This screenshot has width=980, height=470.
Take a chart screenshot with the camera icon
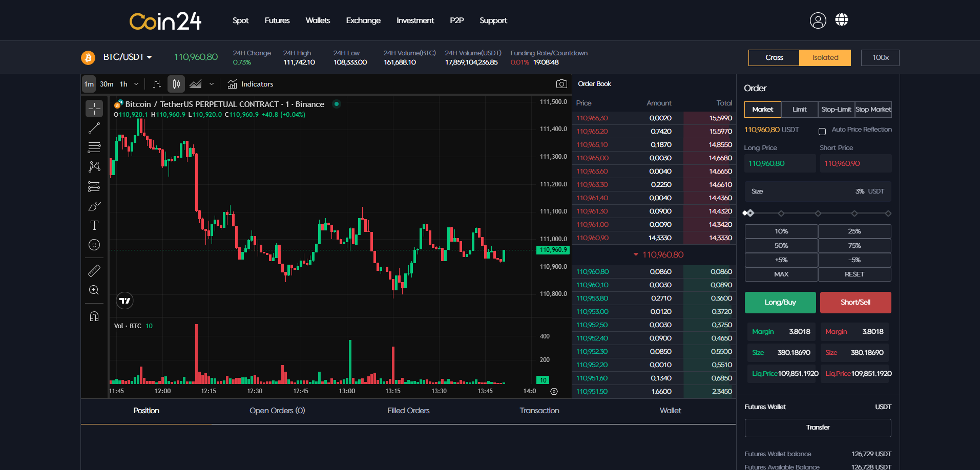click(x=561, y=83)
